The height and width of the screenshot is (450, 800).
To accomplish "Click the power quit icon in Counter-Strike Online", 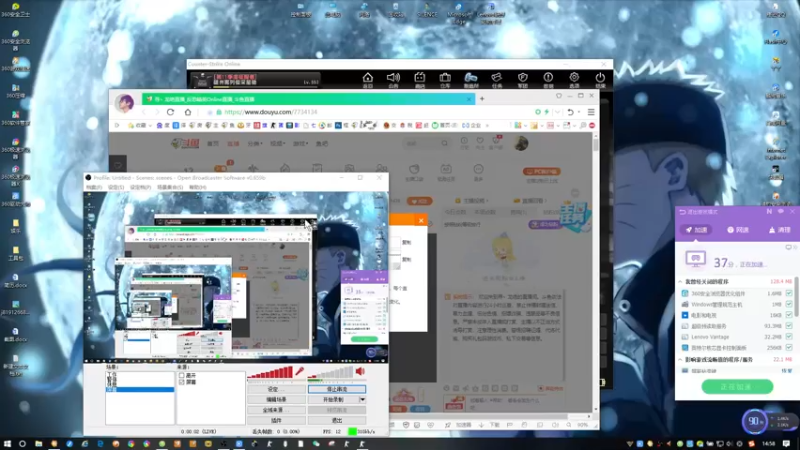I will tap(600, 78).
